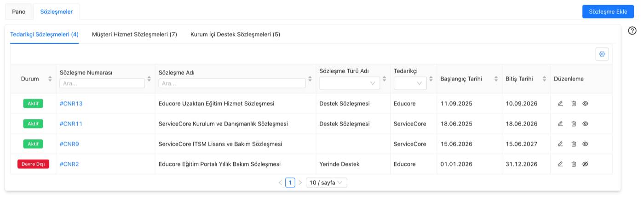
Task: Edit contract #CNR9 with pencil icon
Action: (x=560, y=144)
